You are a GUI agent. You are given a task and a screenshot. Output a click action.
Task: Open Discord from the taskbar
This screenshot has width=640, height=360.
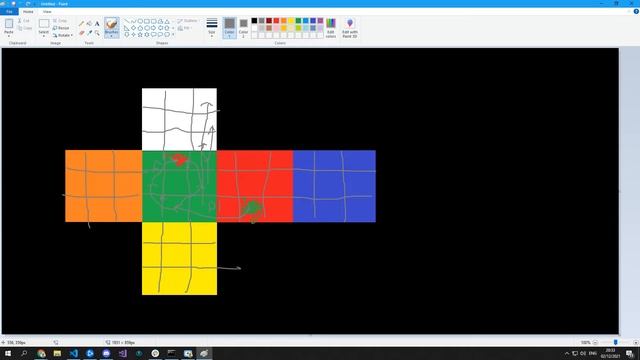pyautogui.click(x=106, y=353)
